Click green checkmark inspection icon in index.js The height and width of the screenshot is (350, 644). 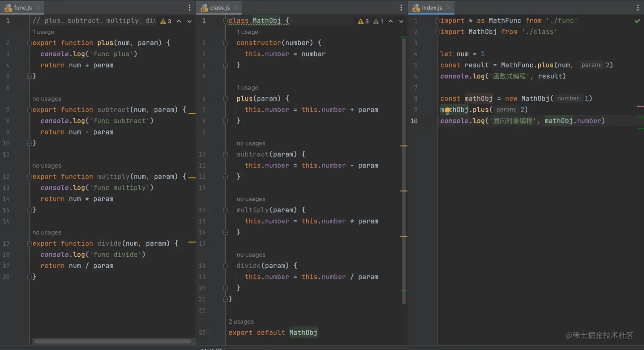point(637,21)
